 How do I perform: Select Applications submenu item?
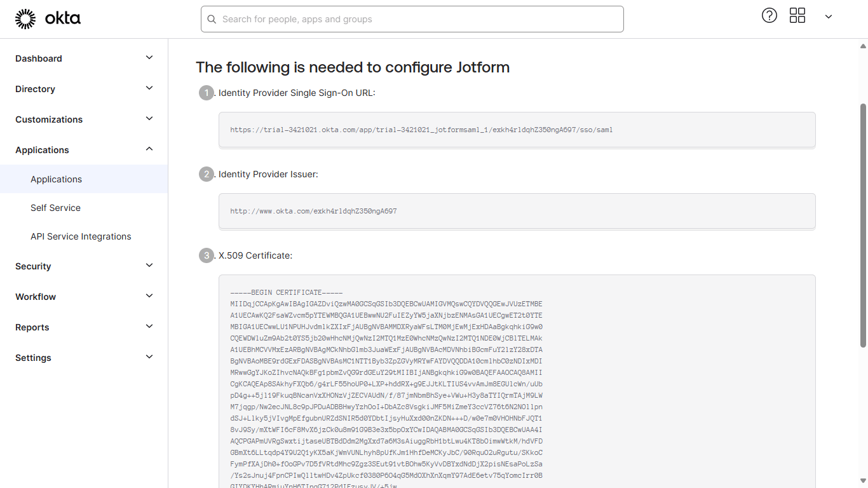click(57, 179)
